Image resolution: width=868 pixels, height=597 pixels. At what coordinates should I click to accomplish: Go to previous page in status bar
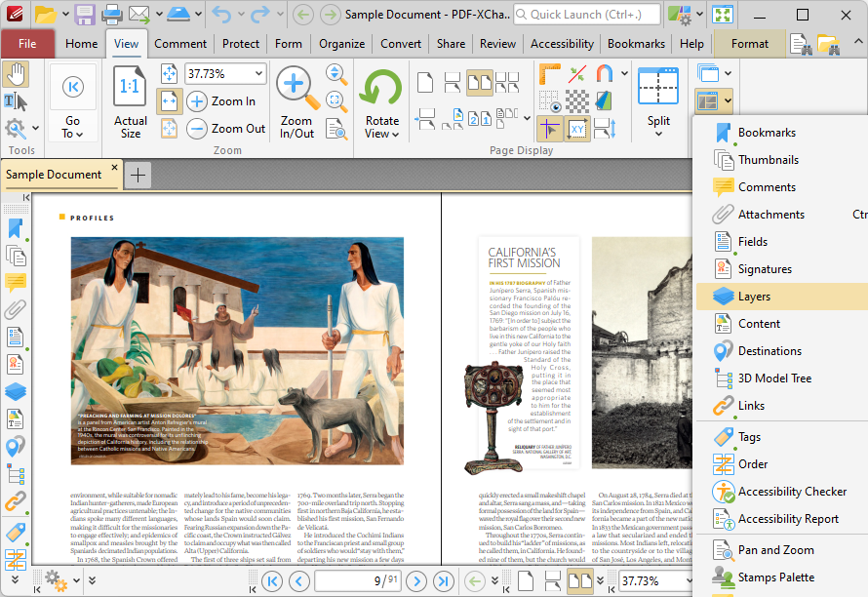299,581
